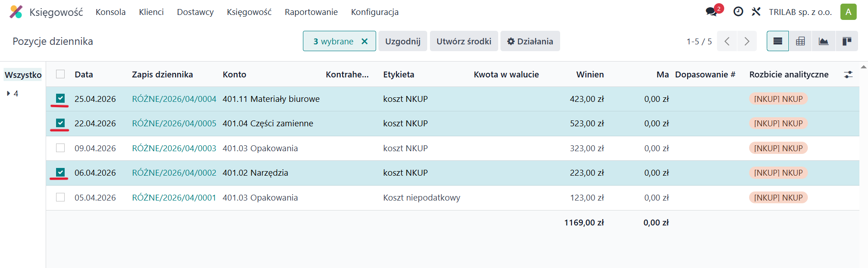Open the chat messages icon with badge

(x=712, y=12)
